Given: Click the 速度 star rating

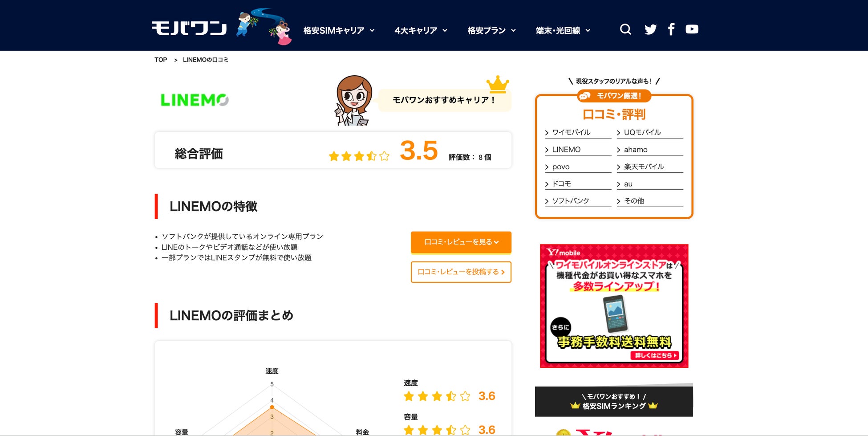Looking at the screenshot, I should pyautogui.click(x=437, y=396).
